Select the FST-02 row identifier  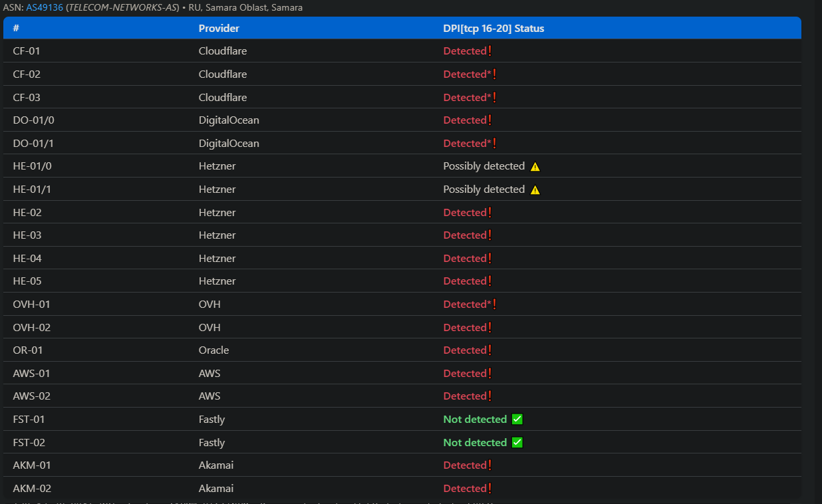tap(29, 443)
